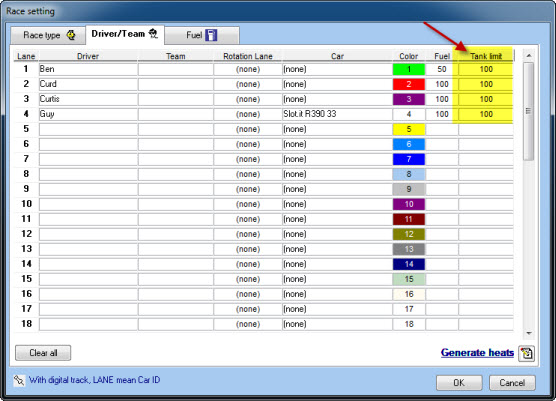Click the Clear all button

point(43,353)
